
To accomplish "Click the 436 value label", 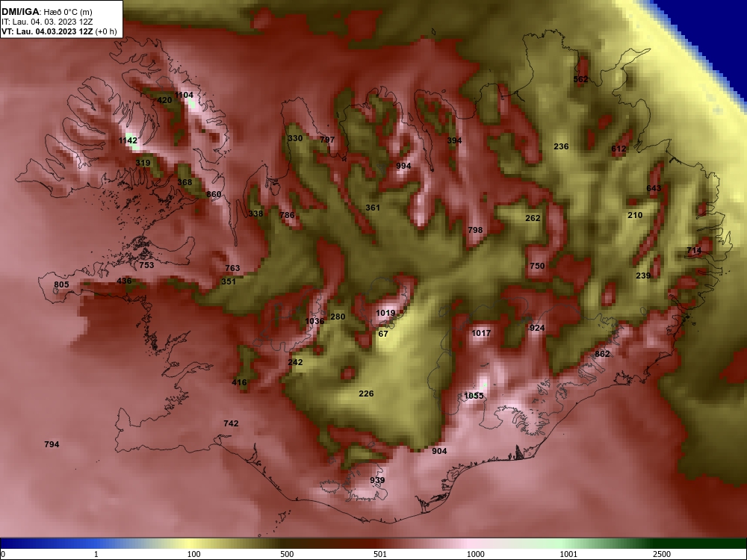I will 124,281.
